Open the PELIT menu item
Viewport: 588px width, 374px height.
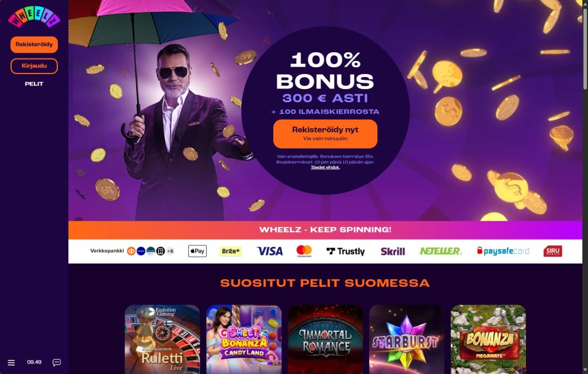pos(34,84)
